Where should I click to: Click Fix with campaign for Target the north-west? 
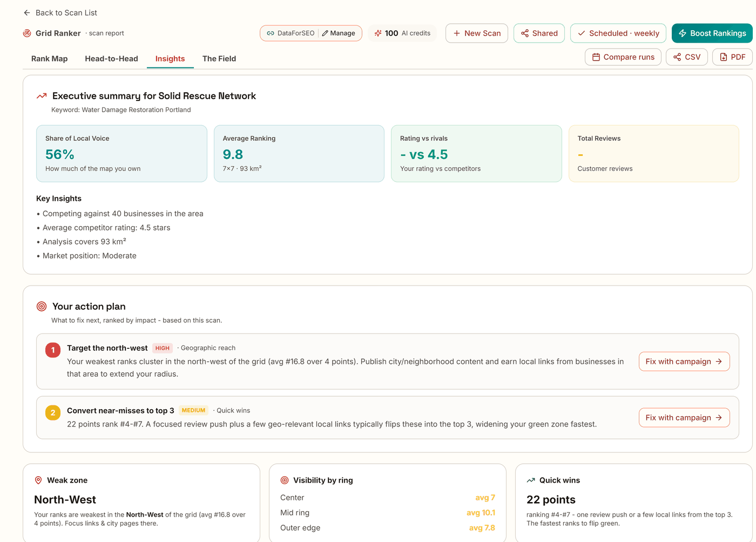point(684,361)
